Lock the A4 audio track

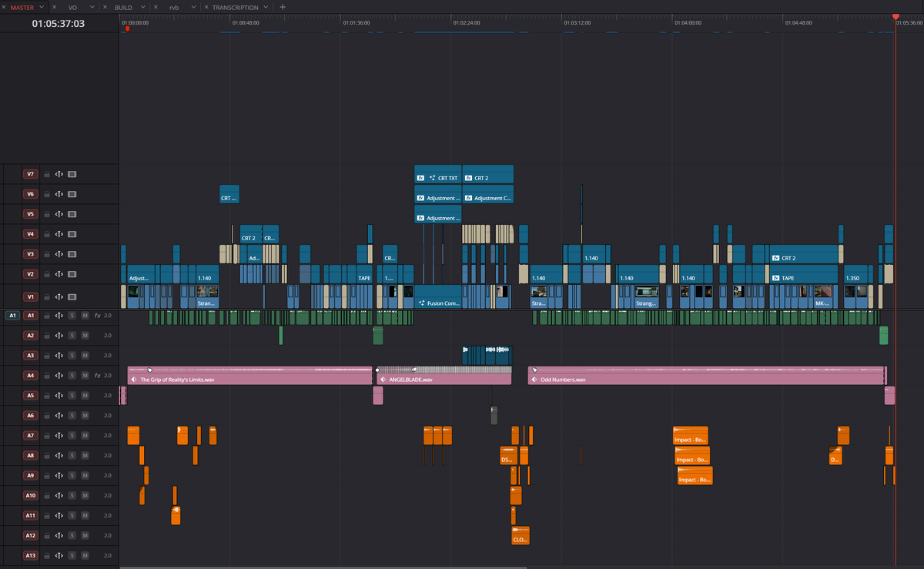46,376
